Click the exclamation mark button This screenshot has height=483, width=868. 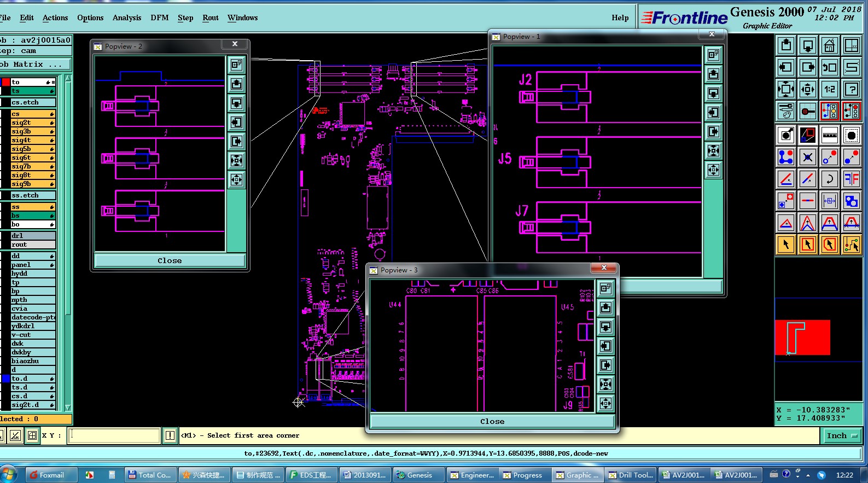170,435
